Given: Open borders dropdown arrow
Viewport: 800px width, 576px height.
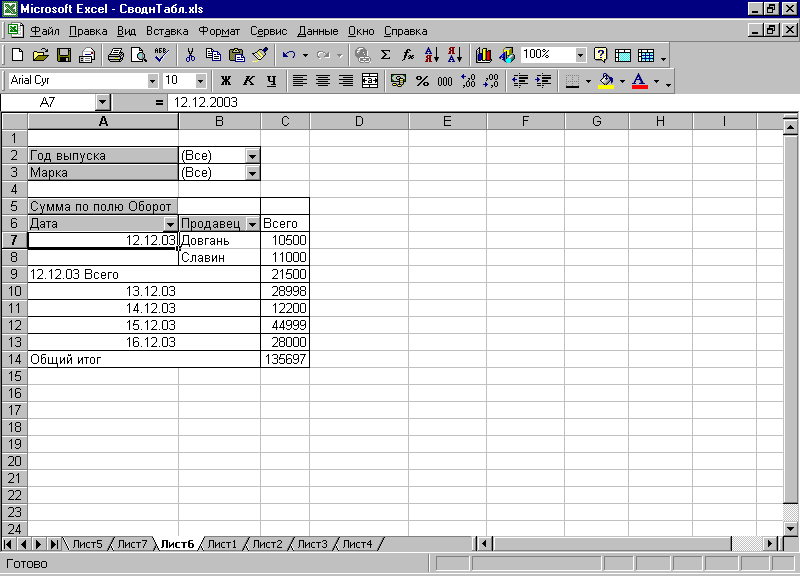Looking at the screenshot, I should [588, 81].
